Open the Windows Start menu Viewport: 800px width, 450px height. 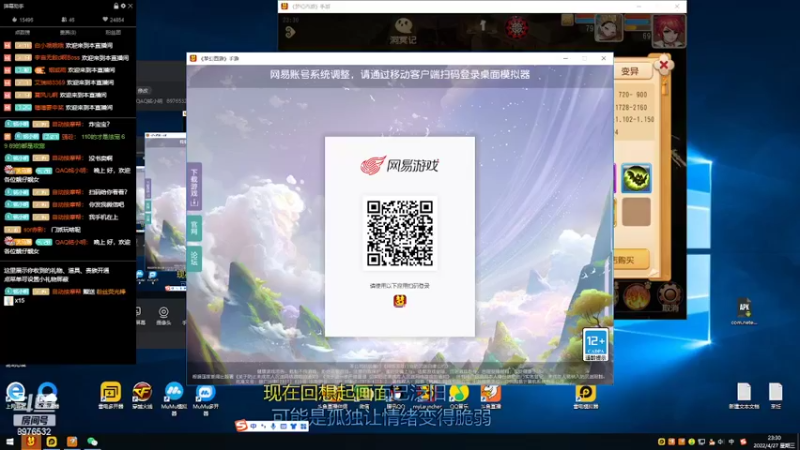click(x=10, y=442)
